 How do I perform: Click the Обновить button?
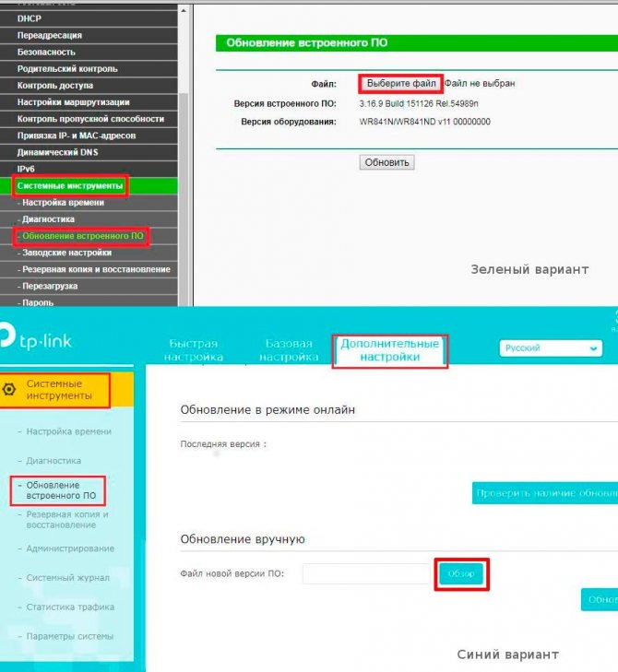[386, 162]
